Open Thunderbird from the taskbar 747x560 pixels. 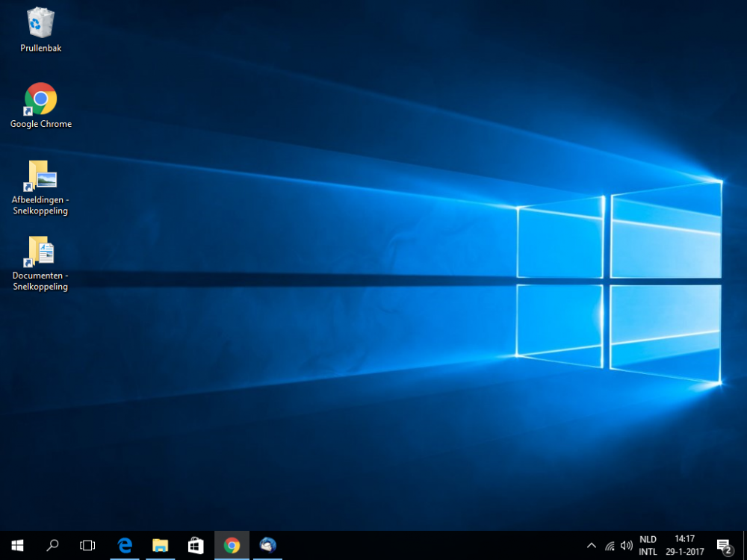(x=267, y=545)
